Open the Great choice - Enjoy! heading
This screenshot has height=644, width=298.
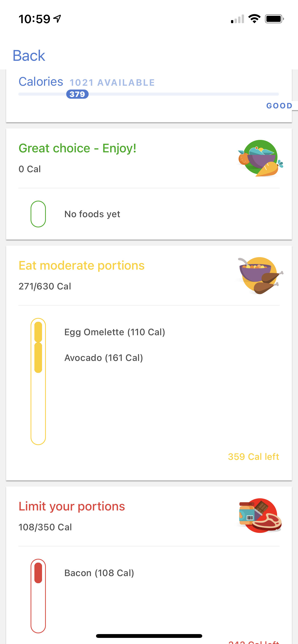coord(77,148)
